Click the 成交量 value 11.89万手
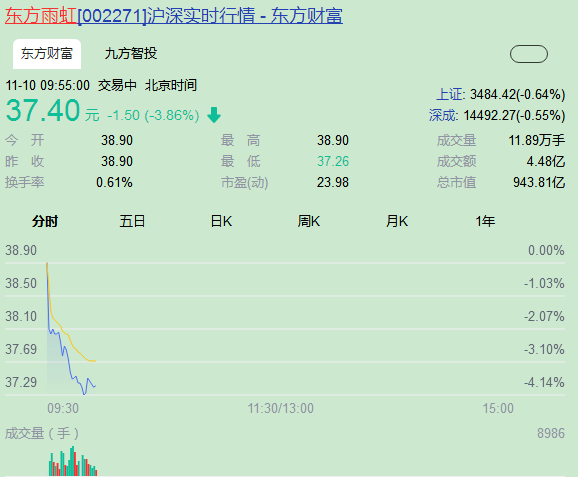Screen dimensions: 578x477 coord(537,140)
